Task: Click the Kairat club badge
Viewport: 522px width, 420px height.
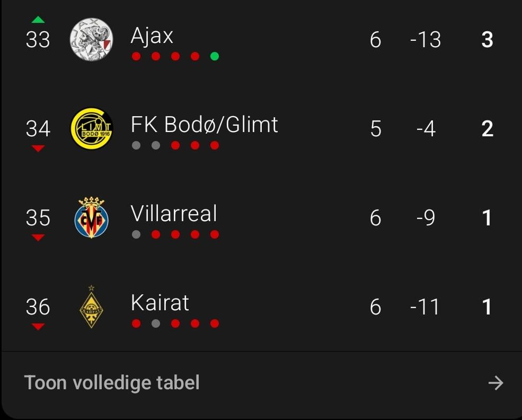Action: [x=92, y=307]
